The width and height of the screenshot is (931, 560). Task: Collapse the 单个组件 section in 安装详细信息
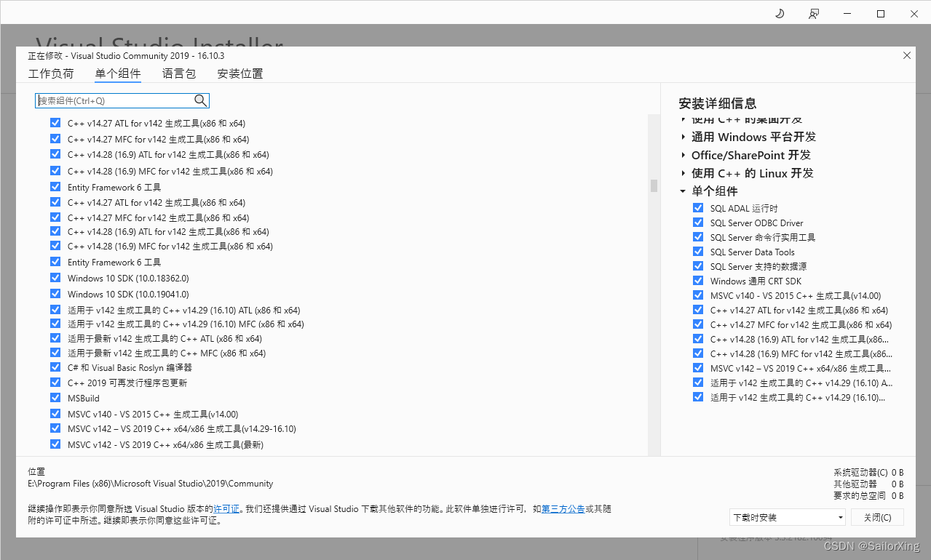pyautogui.click(x=682, y=191)
